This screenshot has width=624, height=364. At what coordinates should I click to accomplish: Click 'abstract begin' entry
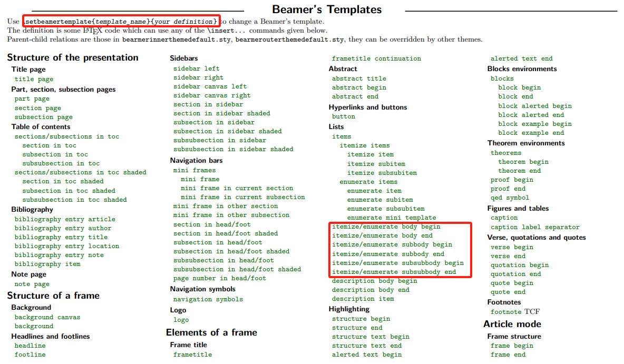359,87
